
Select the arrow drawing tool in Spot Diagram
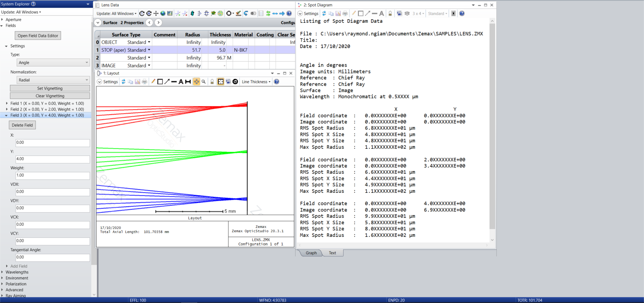click(x=368, y=13)
